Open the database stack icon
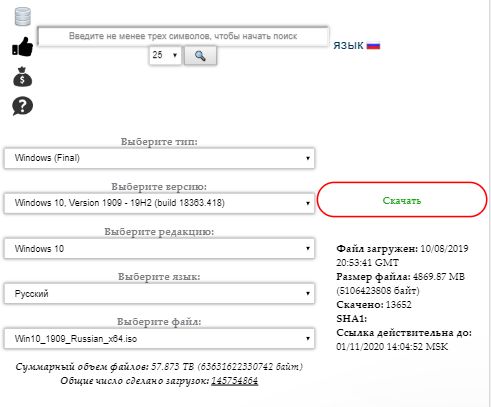Viewport: 491px width, 407px height. click(23, 16)
